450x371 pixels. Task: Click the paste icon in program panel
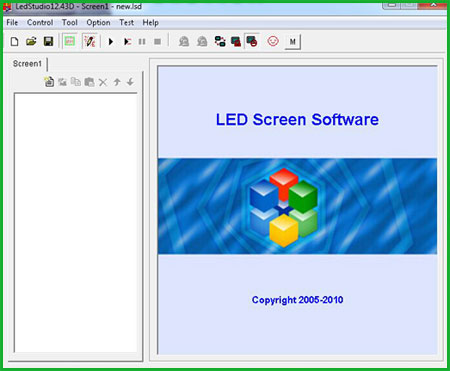pyautogui.click(x=89, y=82)
